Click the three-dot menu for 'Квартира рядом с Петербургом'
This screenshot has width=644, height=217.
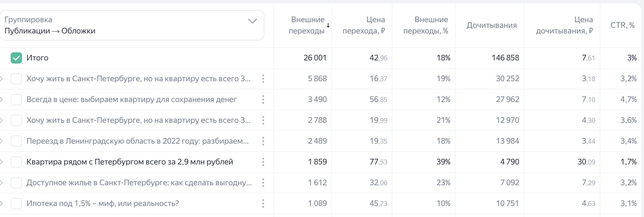[263, 162]
